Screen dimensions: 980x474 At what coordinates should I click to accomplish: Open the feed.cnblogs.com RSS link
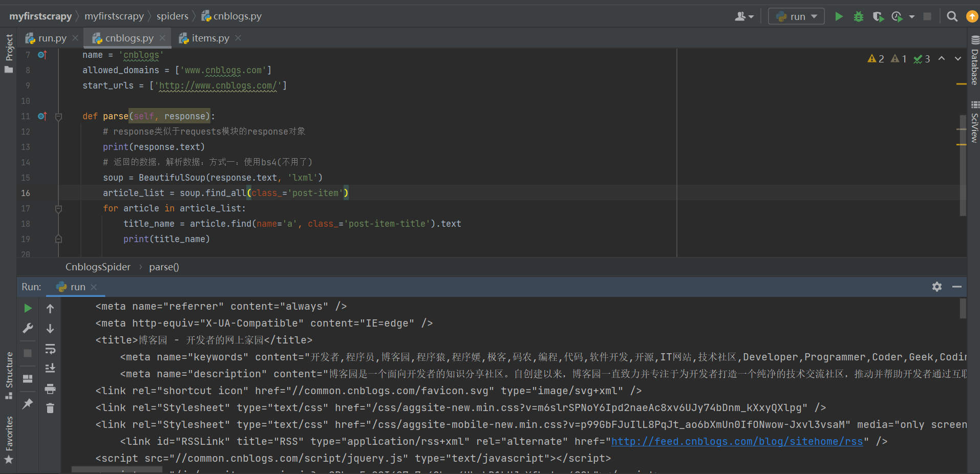tap(737, 441)
